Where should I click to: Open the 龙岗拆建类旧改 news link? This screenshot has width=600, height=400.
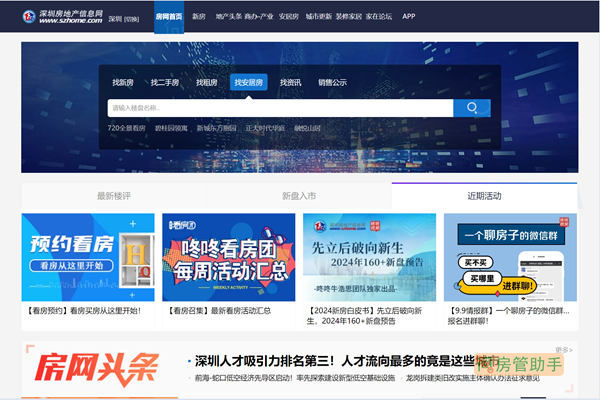[x=473, y=378]
